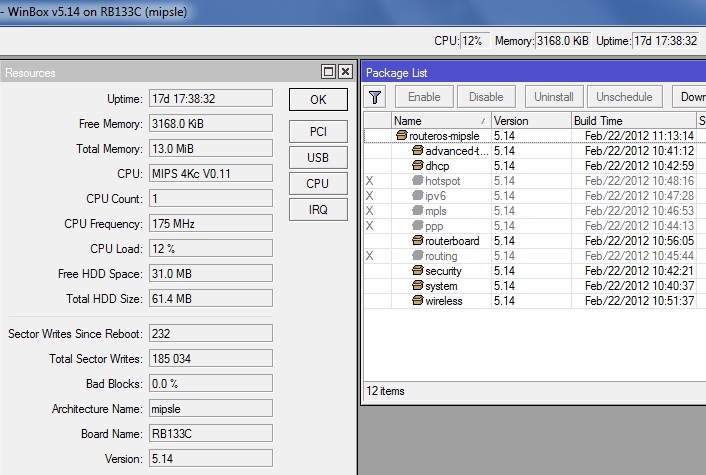Screen dimensions: 706x475
Task: Click the routeros-mipsle package icon
Action: click(x=401, y=135)
